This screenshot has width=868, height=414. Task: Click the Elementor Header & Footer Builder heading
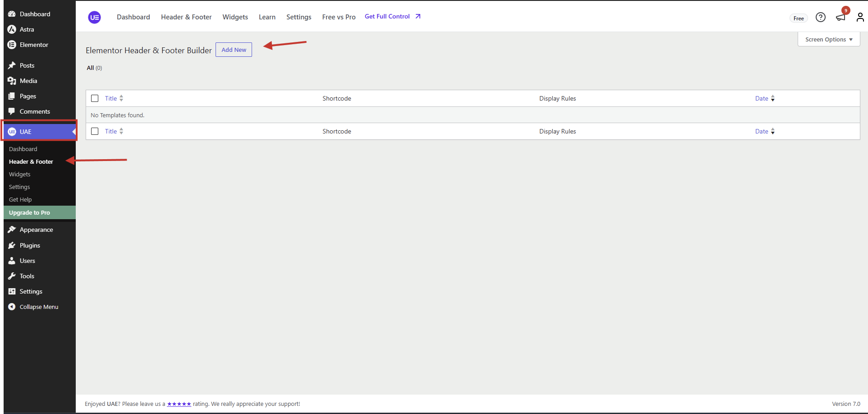point(149,51)
